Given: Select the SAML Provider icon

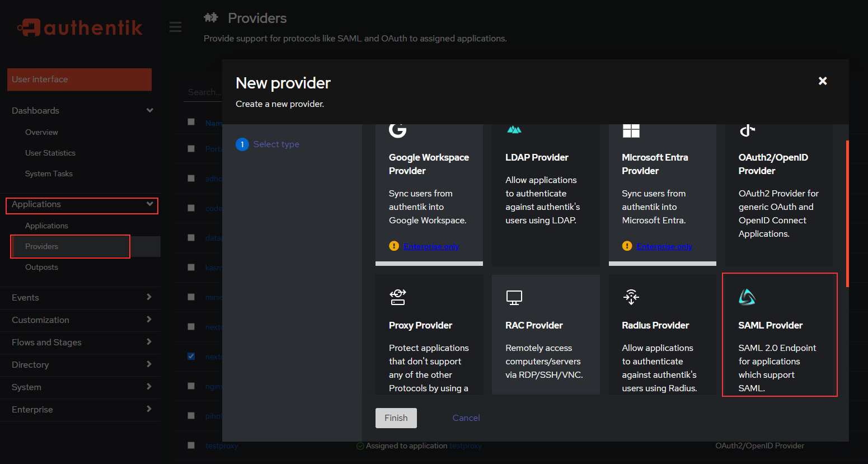Looking at the screenshot, I should pyautogui.click(x=747, y=297).
